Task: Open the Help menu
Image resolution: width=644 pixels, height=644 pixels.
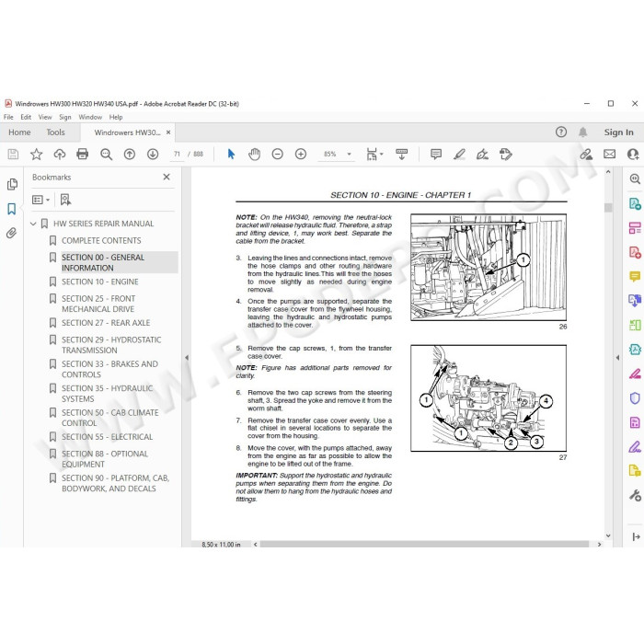Action: [x=116, y=117]
